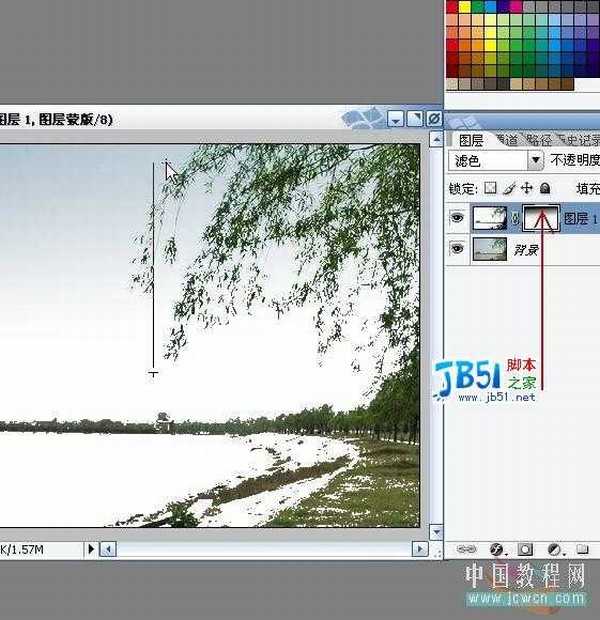Image resolution: width=600 pixels, height=620 pixels.
Task: Switch to the 通道 channels tab
Action: click(x=507, y=140)
